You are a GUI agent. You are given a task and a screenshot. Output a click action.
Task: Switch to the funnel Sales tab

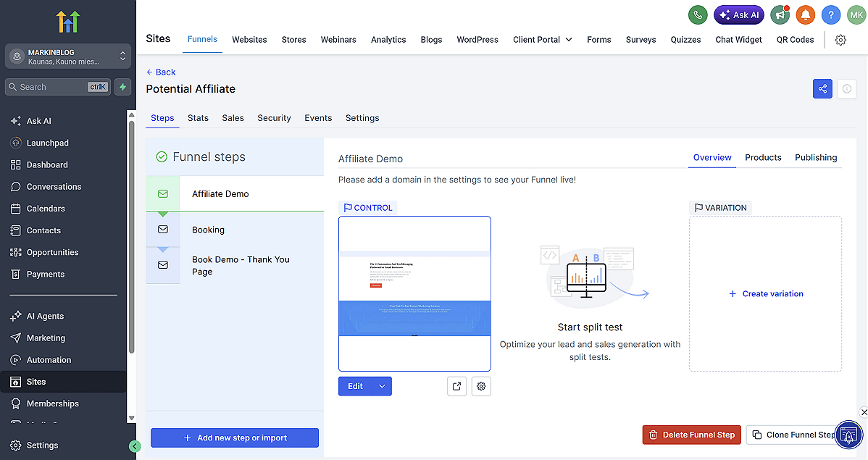(x=233, y=118)
